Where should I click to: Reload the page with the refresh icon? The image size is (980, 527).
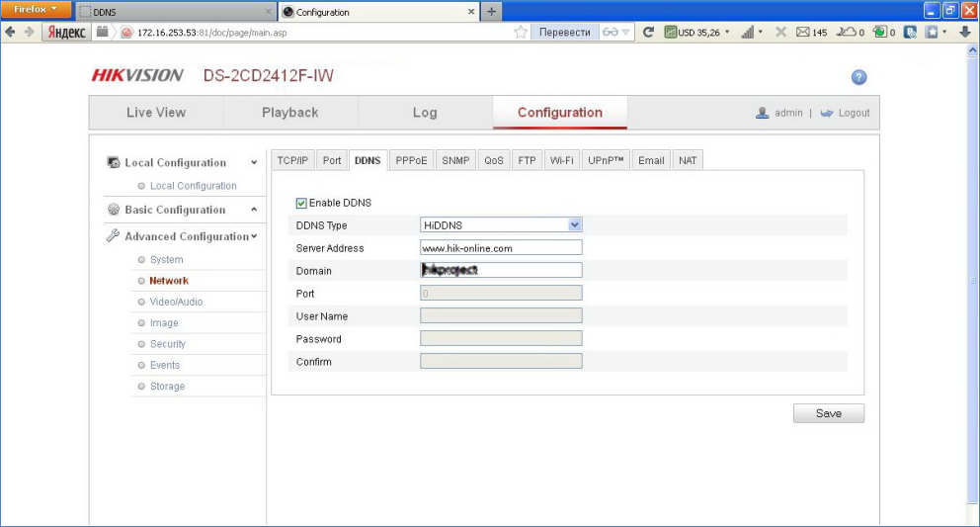pyautogui.click(x=648, y=32)
